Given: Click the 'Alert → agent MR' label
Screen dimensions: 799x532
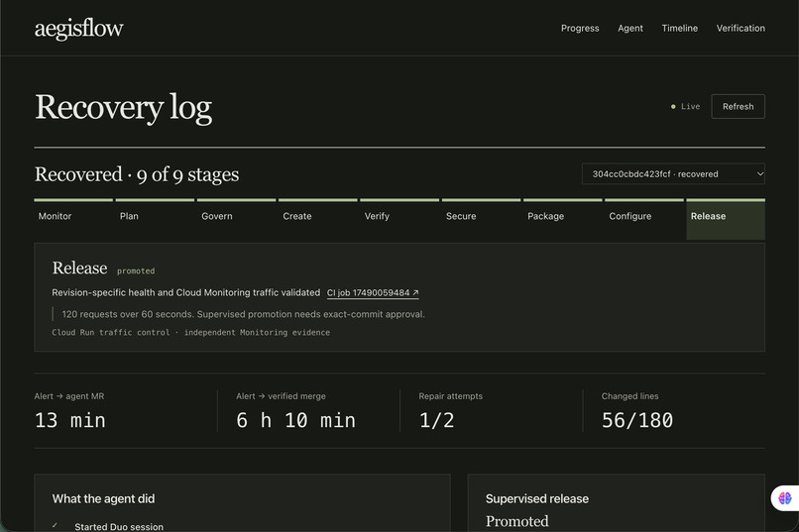Looking at the screenshot, I should tap(69, 396).
